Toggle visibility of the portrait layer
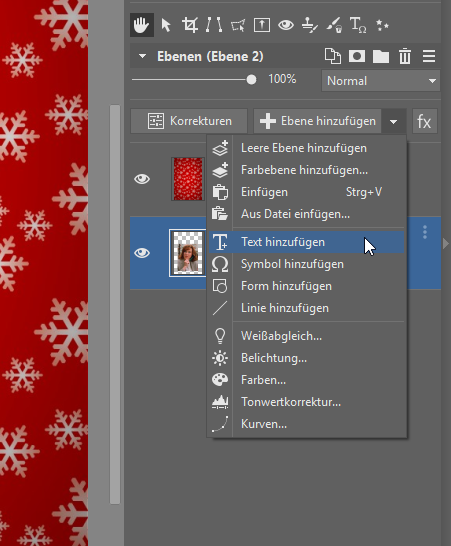The width and height of the screenshot is (451, 546). point(142,253)
